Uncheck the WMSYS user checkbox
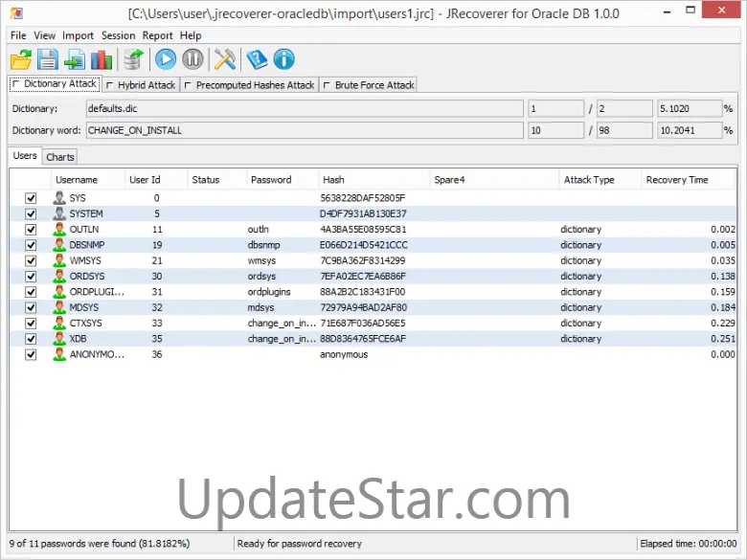The width and height of the screenshot is (747, 560). (31, 261)
